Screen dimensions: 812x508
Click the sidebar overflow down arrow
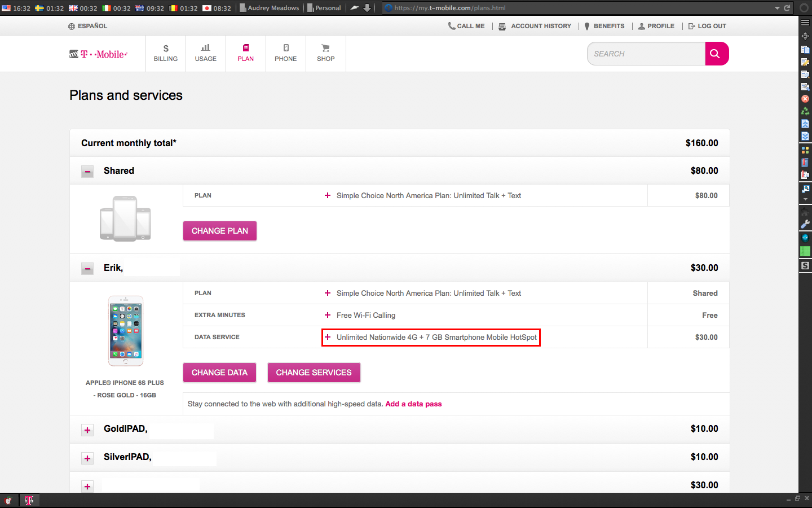click(x=805, y=199)
